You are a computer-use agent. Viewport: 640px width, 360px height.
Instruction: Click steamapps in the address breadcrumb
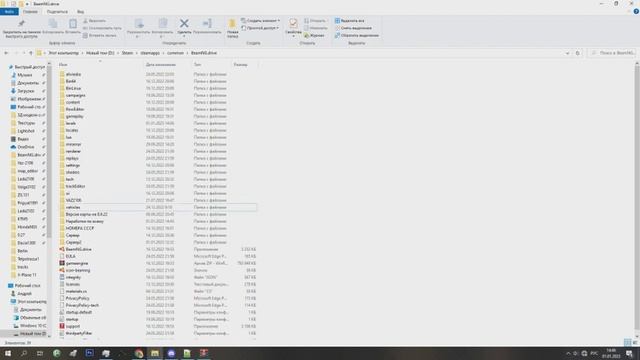click(150, 53)
